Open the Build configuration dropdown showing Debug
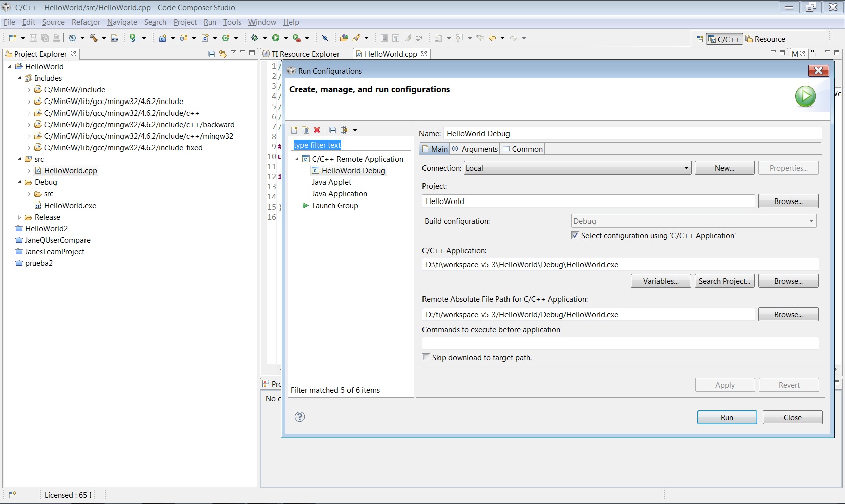This screenshot has height=504, width=845. pos(810,221)
